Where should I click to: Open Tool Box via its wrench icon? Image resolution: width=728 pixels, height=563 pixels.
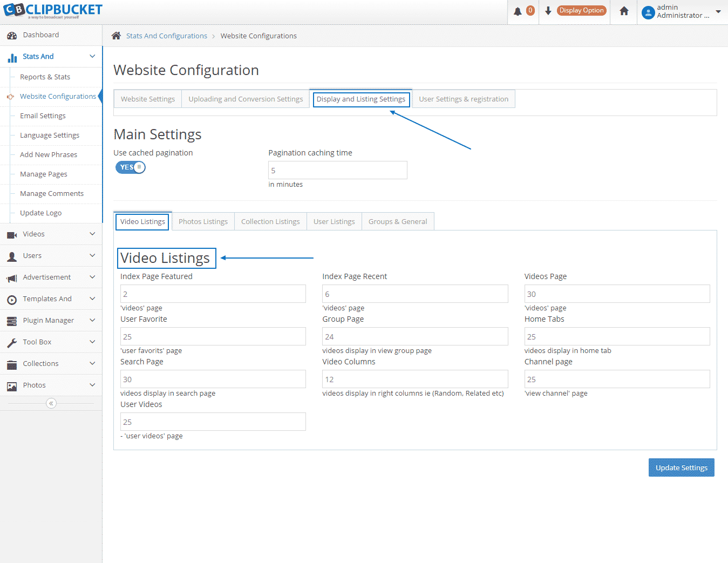(x=12, y=342)
